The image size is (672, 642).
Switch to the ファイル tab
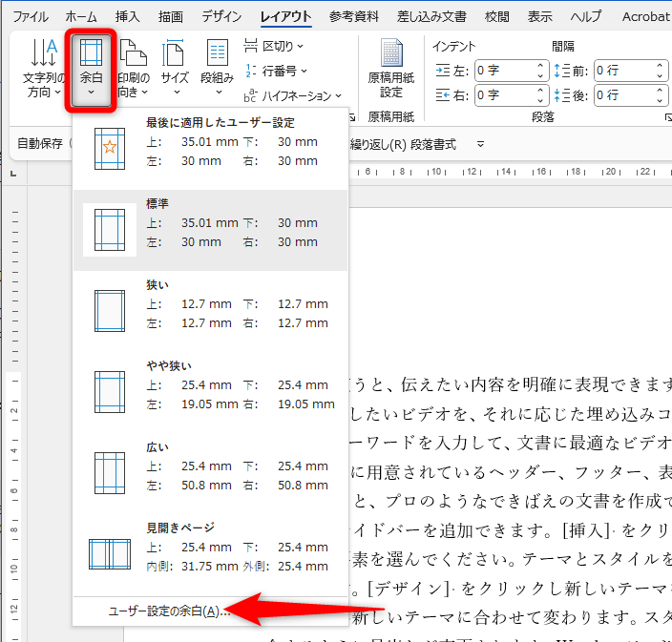(31, 17)
